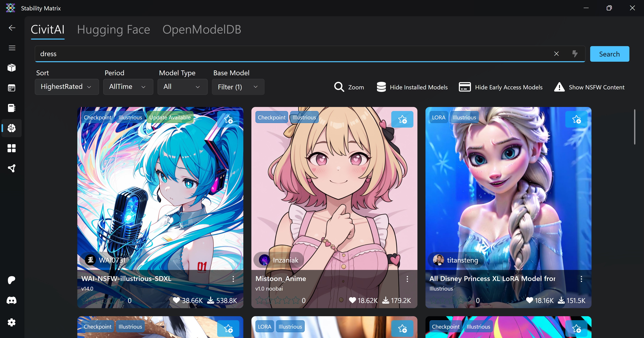
Task: Favorite the bottom-left Checkpoint card star icon
Action: point(228,328)
